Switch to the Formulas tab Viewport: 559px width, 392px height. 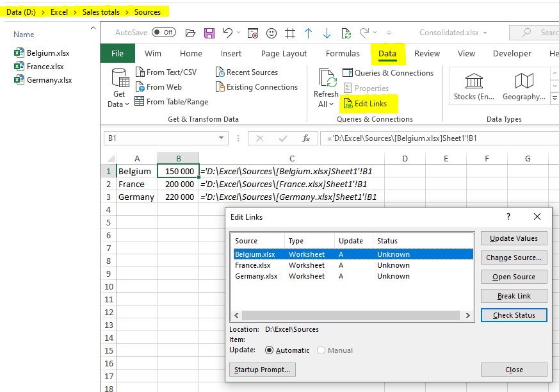(x=343, y=54)
